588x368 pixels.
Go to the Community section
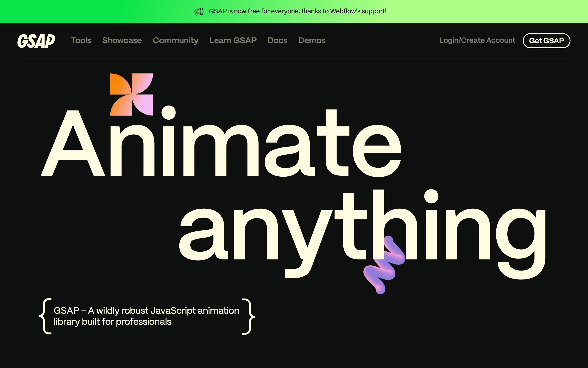click(176, 40)
